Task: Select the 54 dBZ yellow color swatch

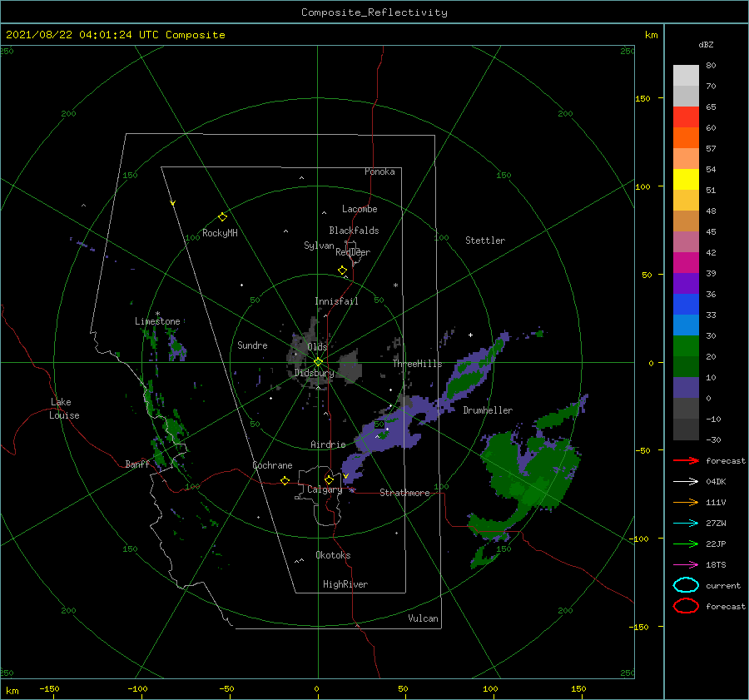Action: [x=686, y=179]
